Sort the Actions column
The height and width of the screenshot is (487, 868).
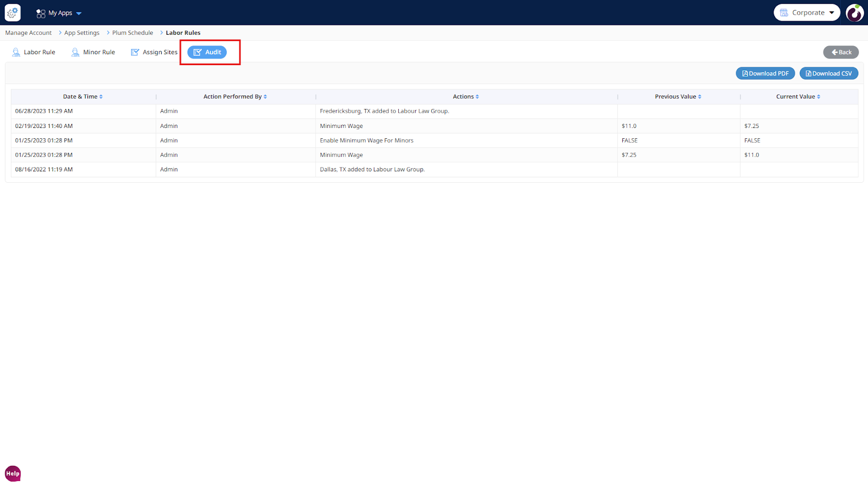[465, 97]
